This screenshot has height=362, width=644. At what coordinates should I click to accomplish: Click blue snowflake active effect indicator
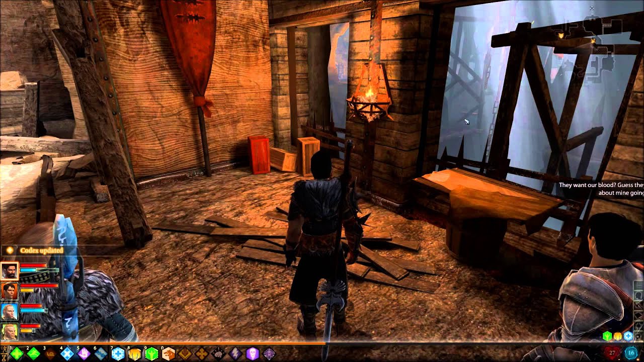628,336
